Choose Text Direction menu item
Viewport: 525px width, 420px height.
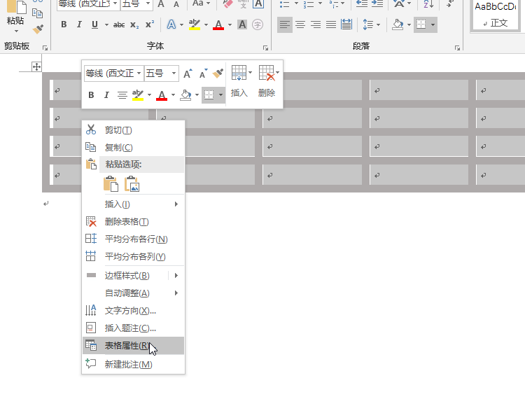[133, 311]
